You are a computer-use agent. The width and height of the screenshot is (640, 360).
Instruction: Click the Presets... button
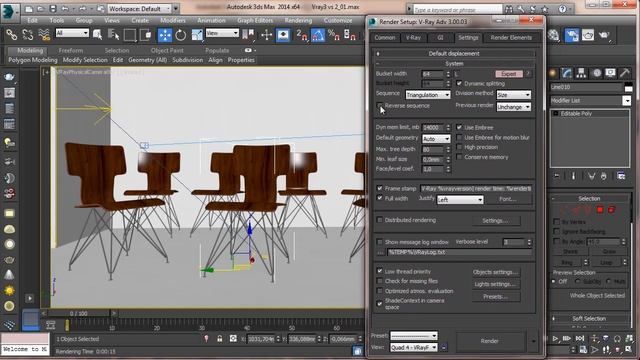[x=496, y=297]
